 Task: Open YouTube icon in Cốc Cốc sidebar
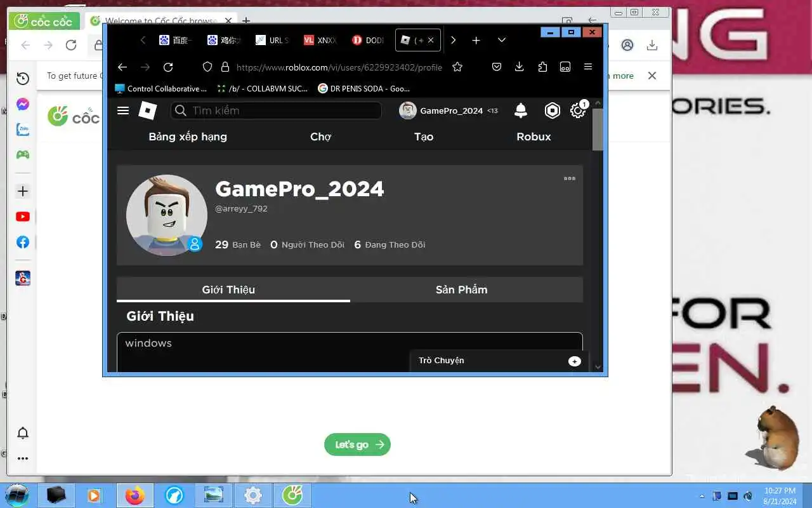tap(23, 217)
